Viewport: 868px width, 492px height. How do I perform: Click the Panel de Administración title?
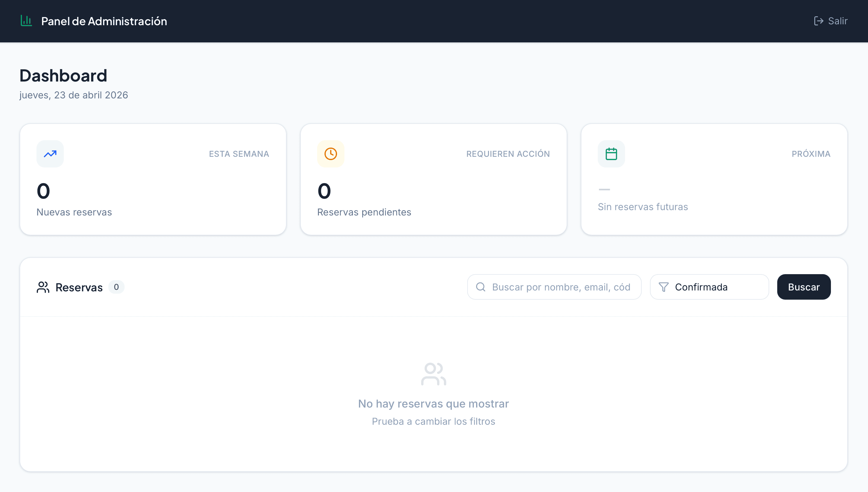104,21
